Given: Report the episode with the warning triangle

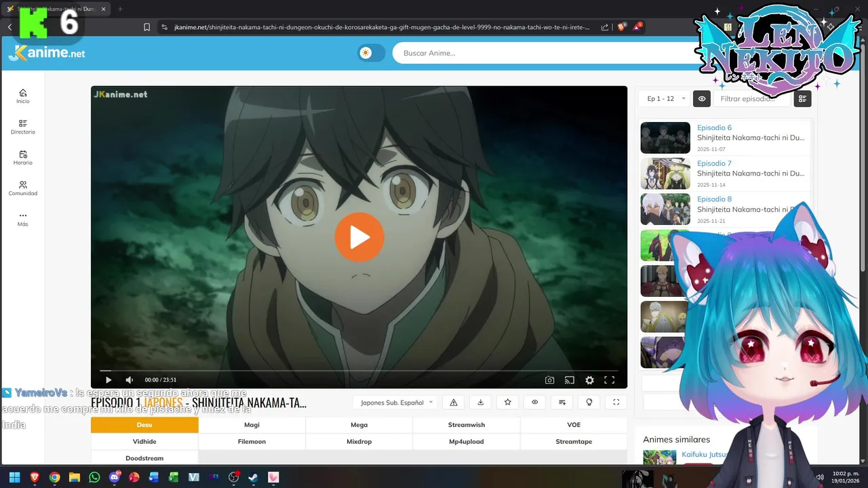Looking at the screenshot, I should click(x=454, y=403).
